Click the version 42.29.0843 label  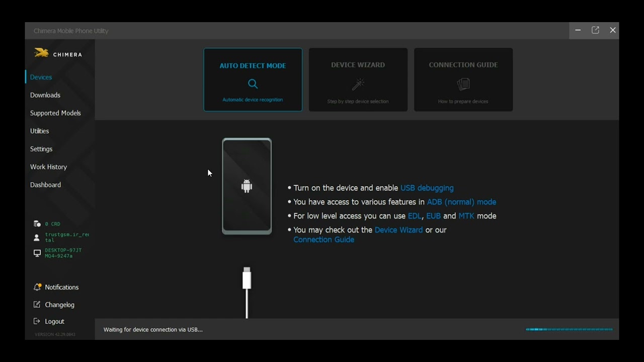pos(55,334)
